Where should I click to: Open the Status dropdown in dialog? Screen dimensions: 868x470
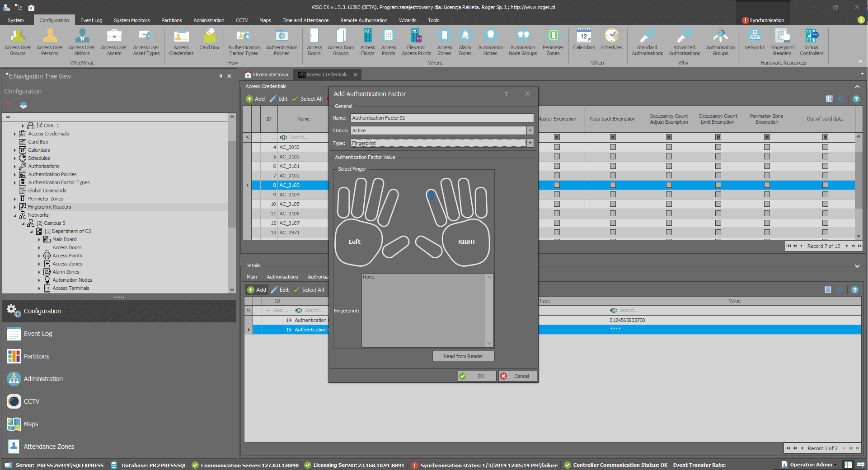click(x=530, y=130)
